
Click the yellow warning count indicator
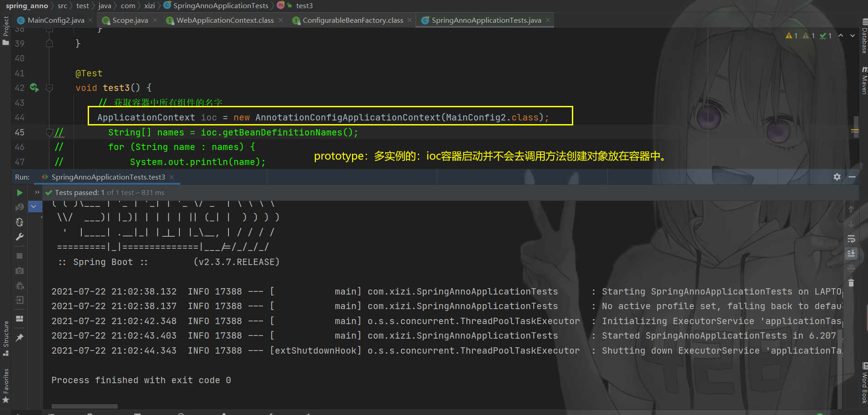792,35
